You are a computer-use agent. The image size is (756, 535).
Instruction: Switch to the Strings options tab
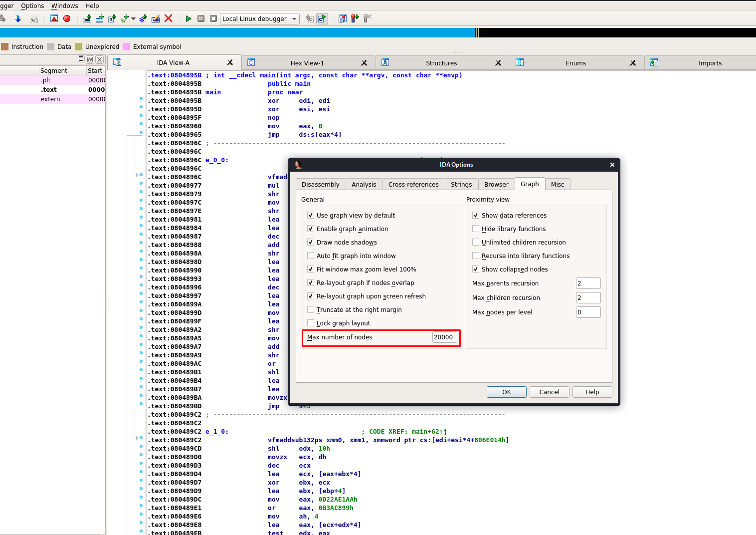tap(461, 184)
